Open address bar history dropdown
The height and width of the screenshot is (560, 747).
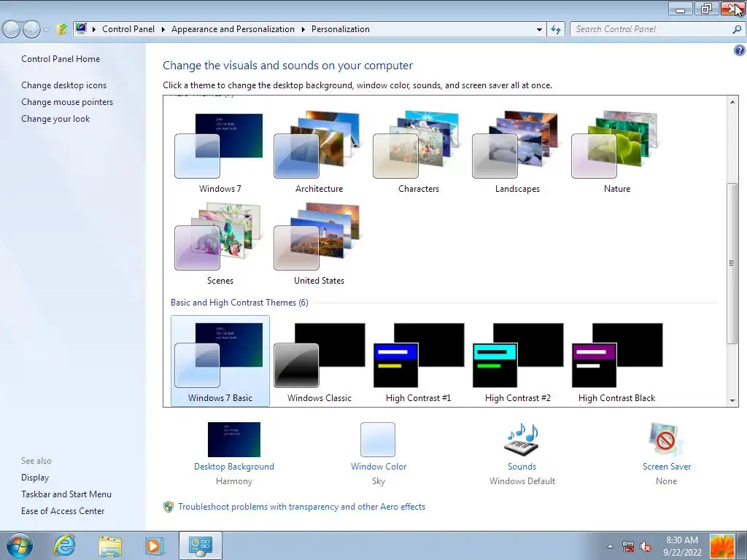pos(539,29)
